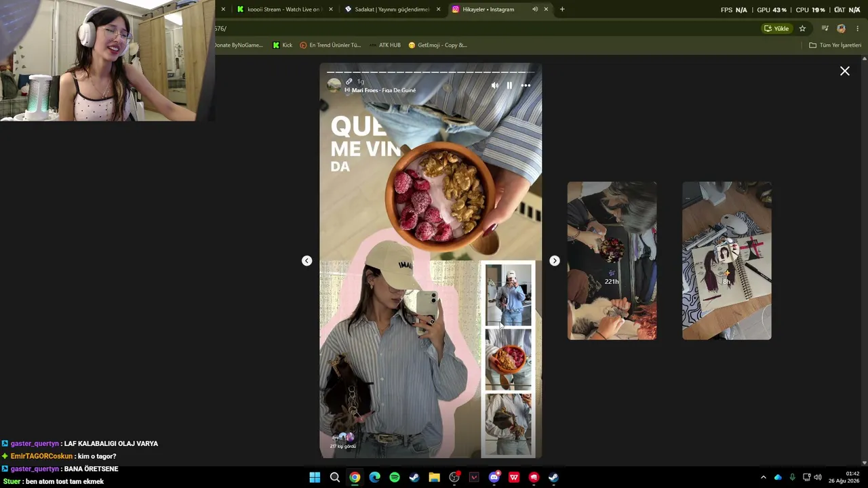Image resolution: width=868 pixels, height=488 pixels.
Task: Open the Chrome profile avatar
Action: 842,28
